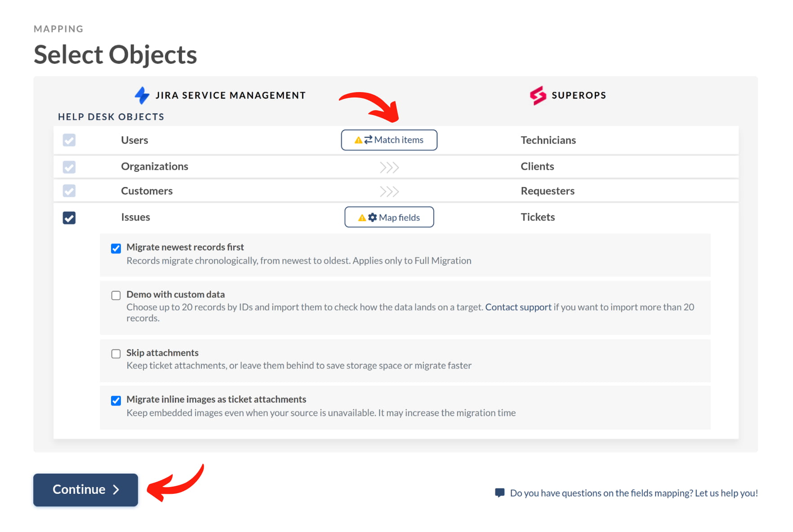Viewport: 793px width, 532px height.
Task: Click the chat bubble icon near help text
Action: (499, 492)
